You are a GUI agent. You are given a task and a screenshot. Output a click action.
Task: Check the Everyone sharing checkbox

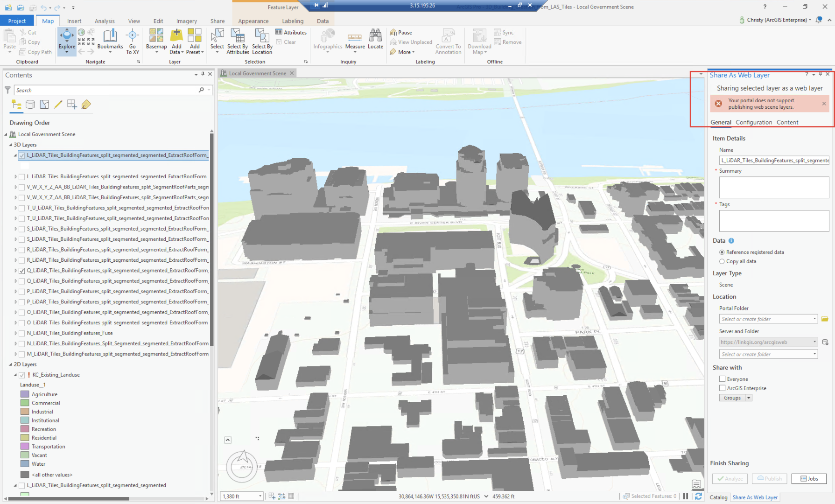coord(723,379)
